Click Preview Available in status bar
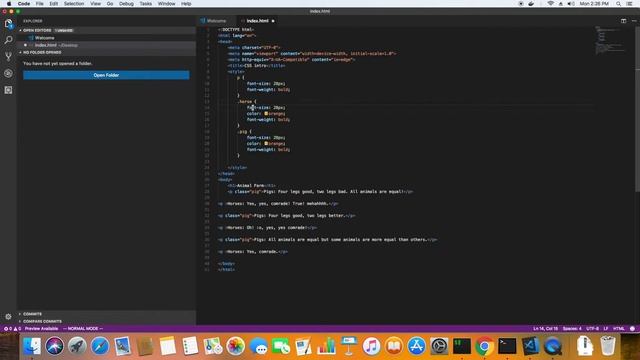The width and height of the screenshot is (640, 360). (x=41, y=329)
